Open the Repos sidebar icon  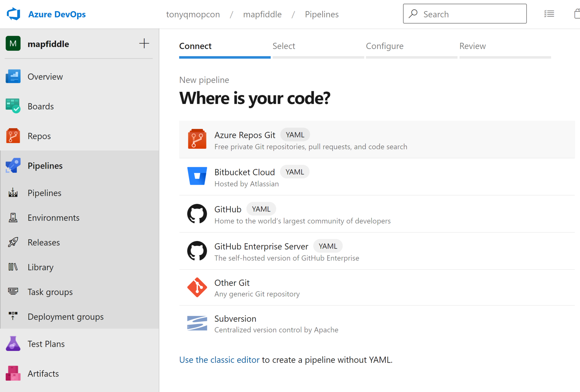point(13,136)
